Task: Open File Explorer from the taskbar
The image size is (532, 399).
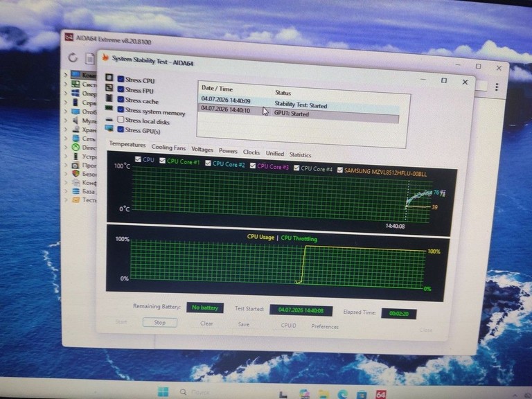Action: point(323,394)
